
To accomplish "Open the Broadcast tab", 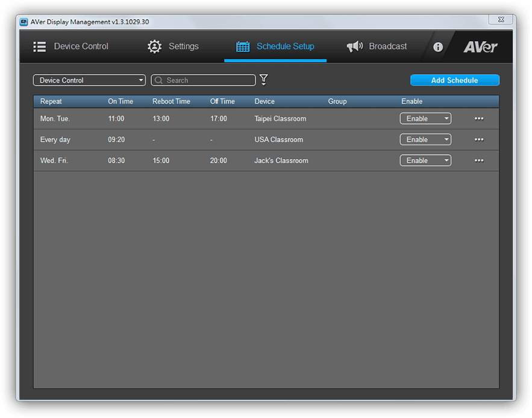I will [x=377, y=46].
